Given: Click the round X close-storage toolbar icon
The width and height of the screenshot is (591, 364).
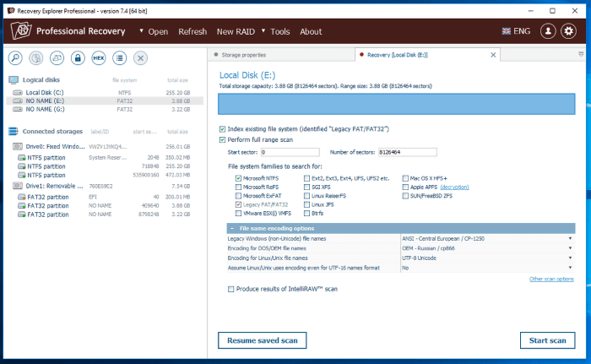Looking at the screenshot, I should pos(140,58).
